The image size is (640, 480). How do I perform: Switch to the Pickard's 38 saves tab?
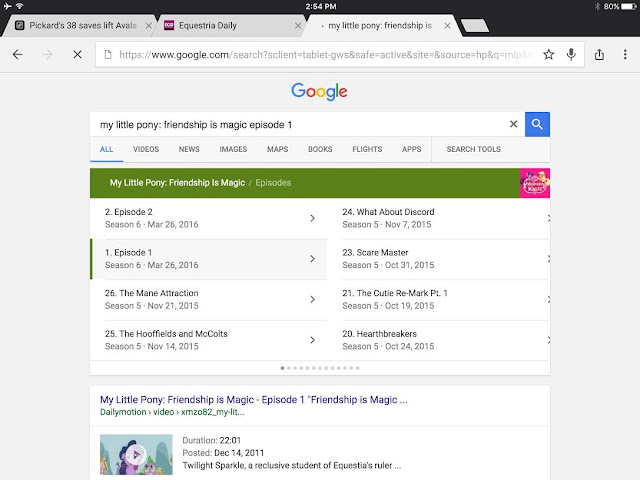tap(78, 26)
